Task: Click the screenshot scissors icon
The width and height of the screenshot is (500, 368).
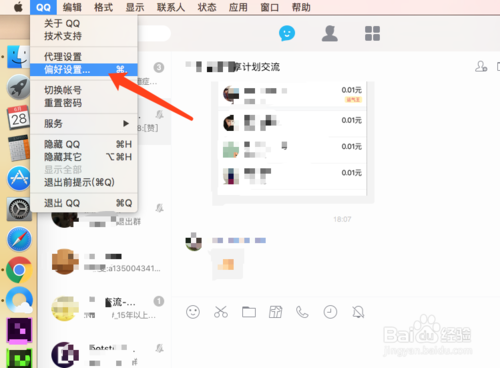Action: point(221,312)
